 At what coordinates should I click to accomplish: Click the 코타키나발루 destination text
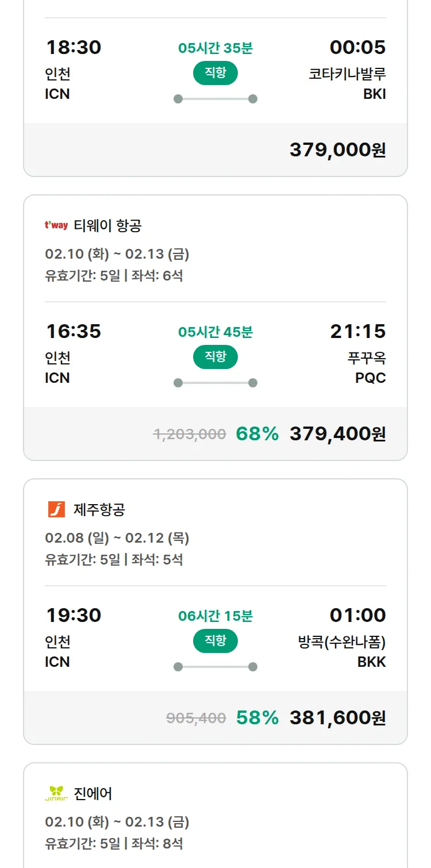tap(347, 74)
